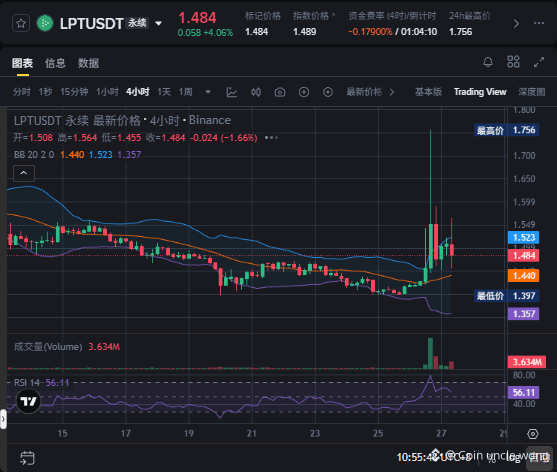Open chart settings gear icon
557x472 pixels.
coord(533,434)
